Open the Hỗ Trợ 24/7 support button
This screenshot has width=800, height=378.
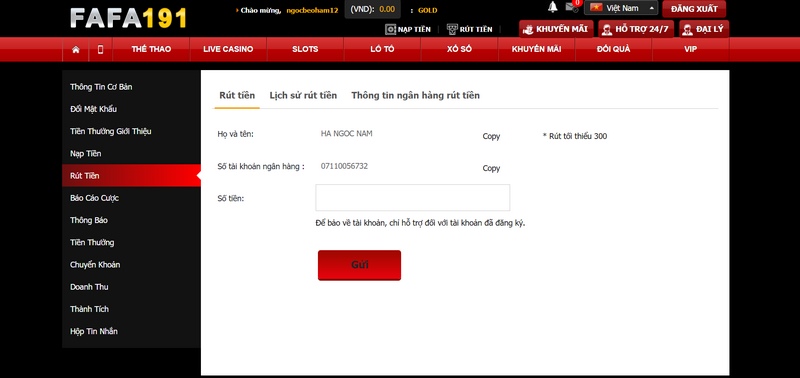[636, 29]
